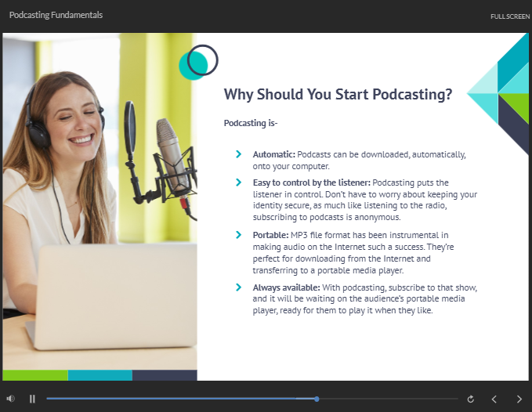
Task: Click the unplayed part of the seek bar
Action: (389, 399)
